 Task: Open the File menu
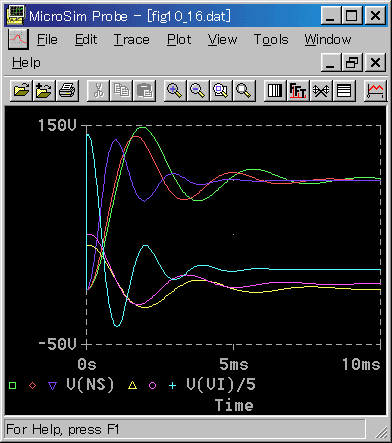[47, 40]
